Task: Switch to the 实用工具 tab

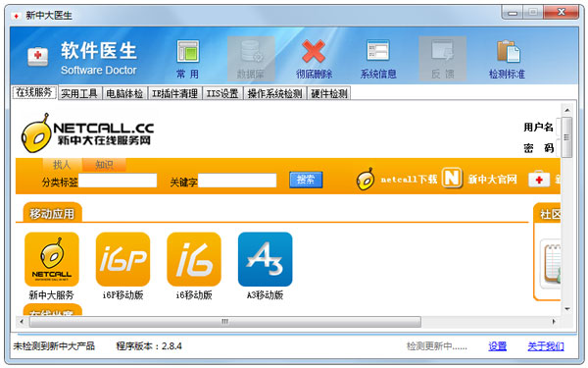Action: [79, 93]
